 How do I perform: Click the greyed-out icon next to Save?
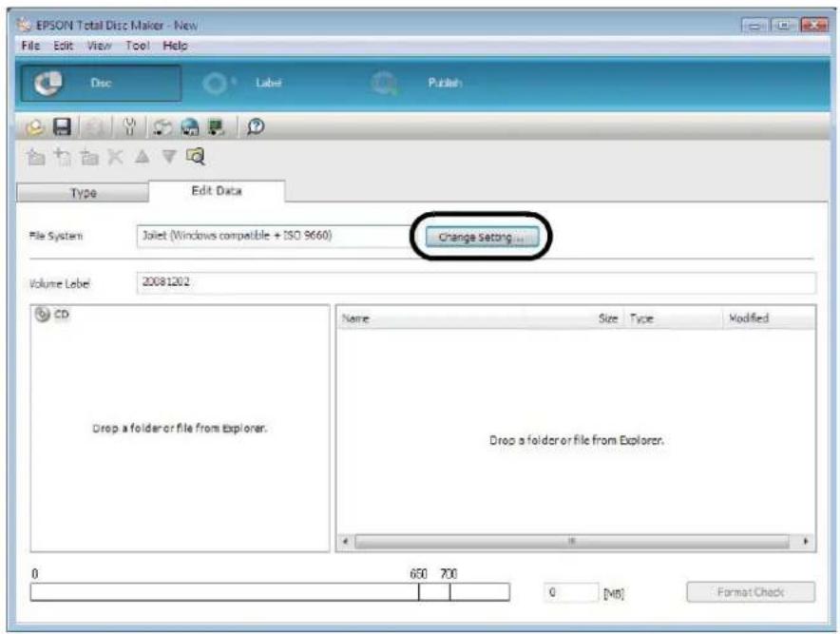(x=95, y=127)
